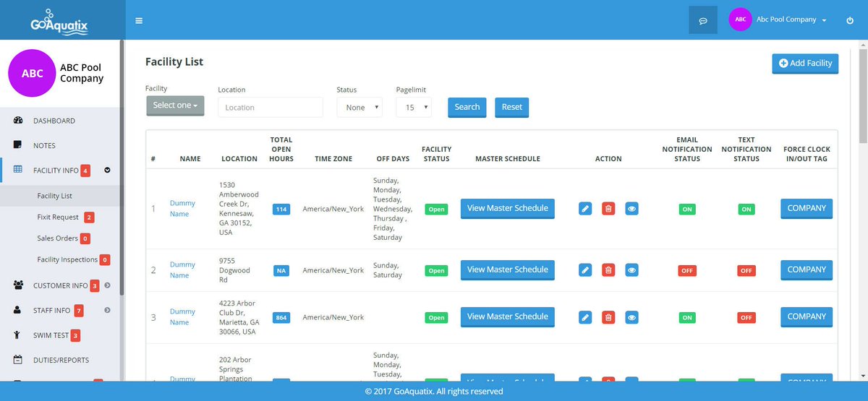Image resolution: width=868 pixels, height=401 pixels.
Task: Click the NA open hours badge
Action: [281, 270]
